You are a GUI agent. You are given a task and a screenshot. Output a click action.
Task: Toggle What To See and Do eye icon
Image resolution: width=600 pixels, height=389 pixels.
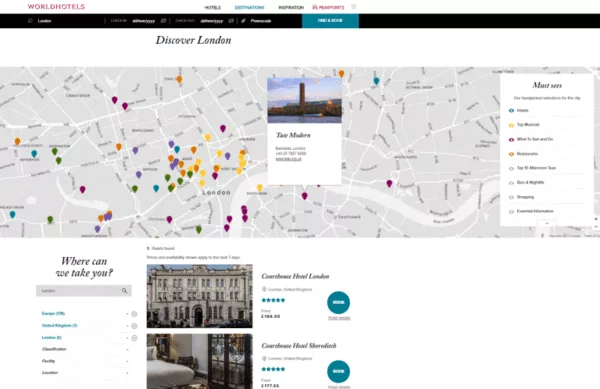[x=511, y=140]
